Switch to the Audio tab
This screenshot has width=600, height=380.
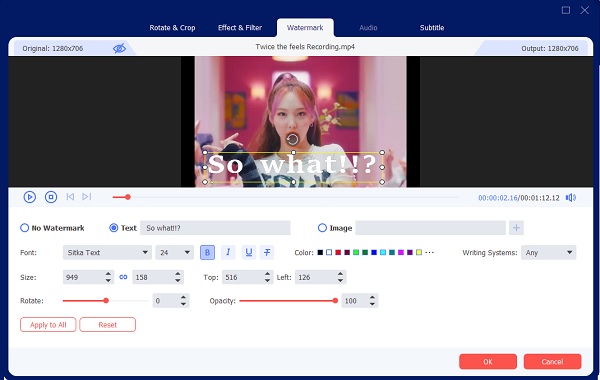[368, 28]
